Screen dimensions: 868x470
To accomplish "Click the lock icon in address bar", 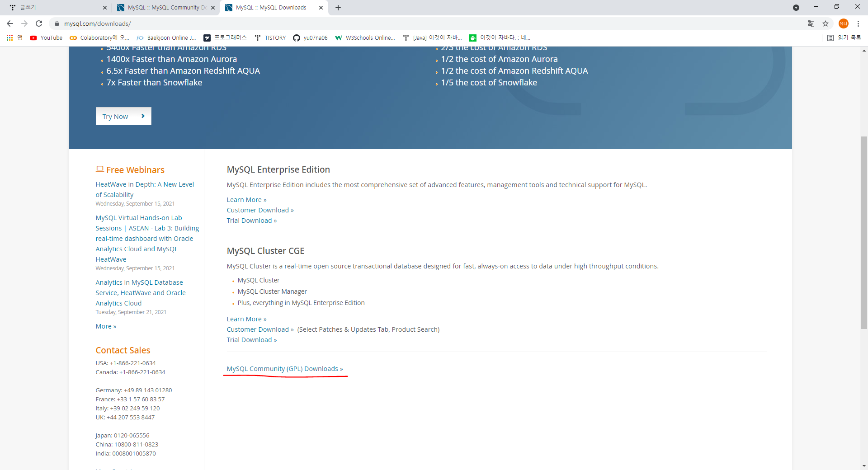I will (x=57, y=23).
